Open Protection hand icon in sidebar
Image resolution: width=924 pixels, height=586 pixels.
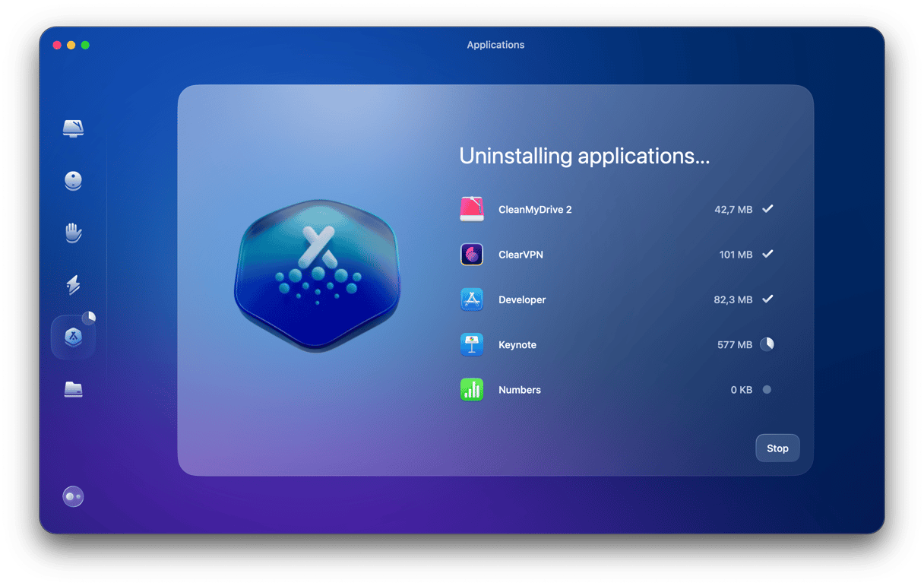[73, 233]
